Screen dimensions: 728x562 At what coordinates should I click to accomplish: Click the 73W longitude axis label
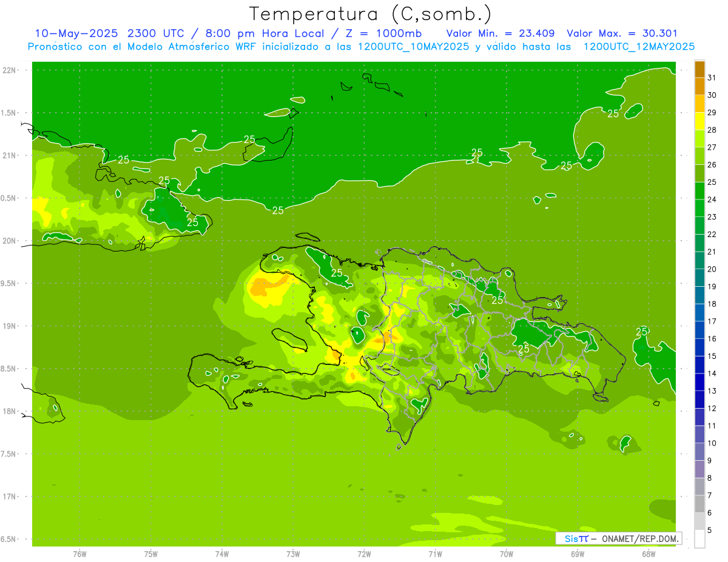pyautogui.click(x=293, y=554)
